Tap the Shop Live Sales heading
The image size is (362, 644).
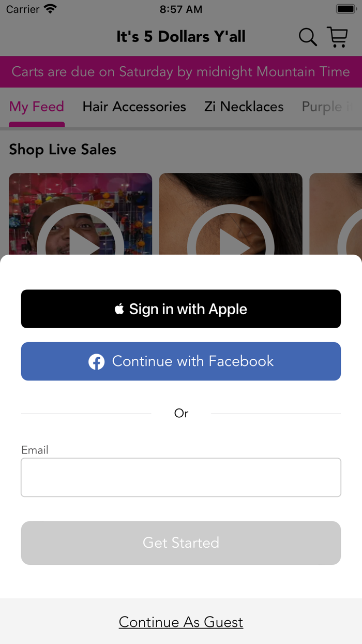(63, 150)
